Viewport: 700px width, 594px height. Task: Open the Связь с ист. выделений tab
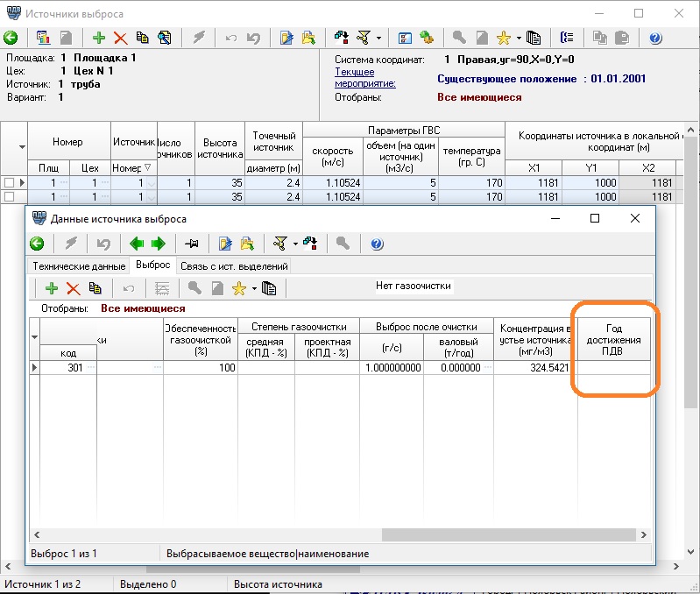click(x=234, y=265)
